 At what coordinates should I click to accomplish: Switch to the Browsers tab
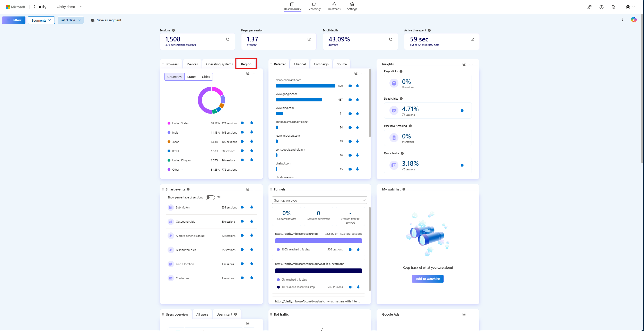[x=172, y=64]
